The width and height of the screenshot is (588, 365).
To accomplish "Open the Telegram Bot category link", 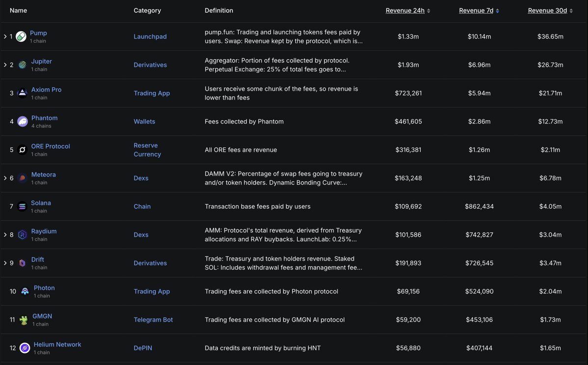I will tap(153, 319).
